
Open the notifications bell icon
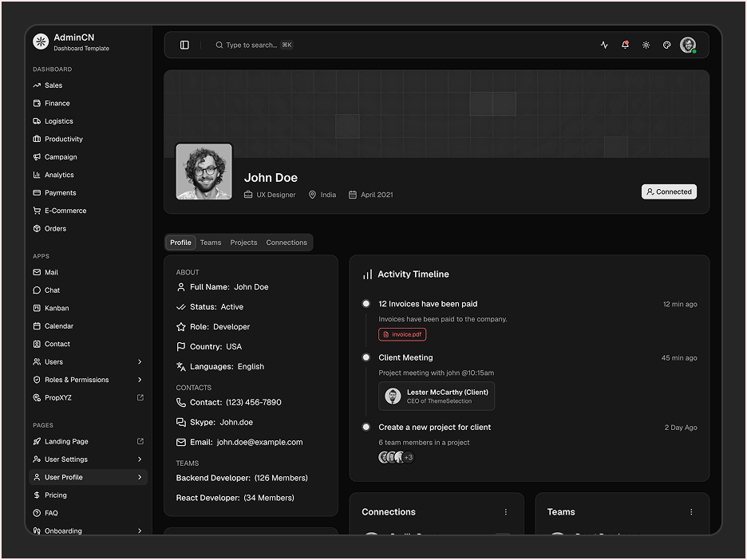pos(625,45)
